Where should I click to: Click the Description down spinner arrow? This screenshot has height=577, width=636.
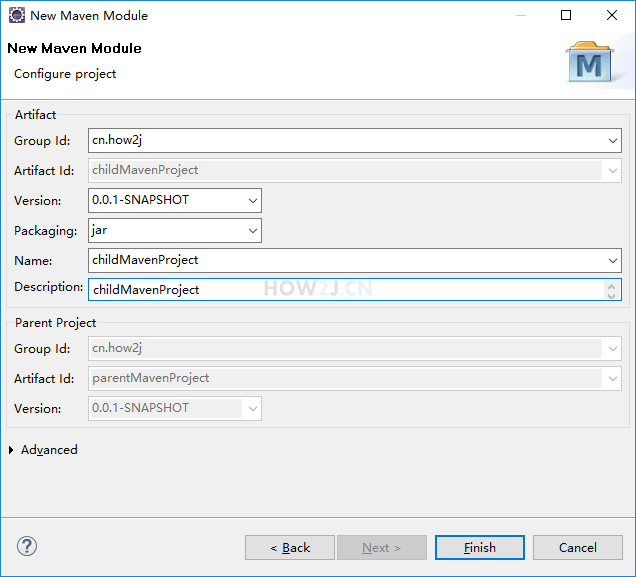[x=612, y=295]
